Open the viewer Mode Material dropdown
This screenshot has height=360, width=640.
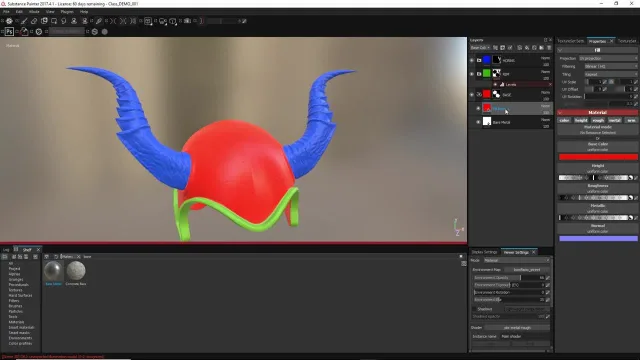[517, 260]
